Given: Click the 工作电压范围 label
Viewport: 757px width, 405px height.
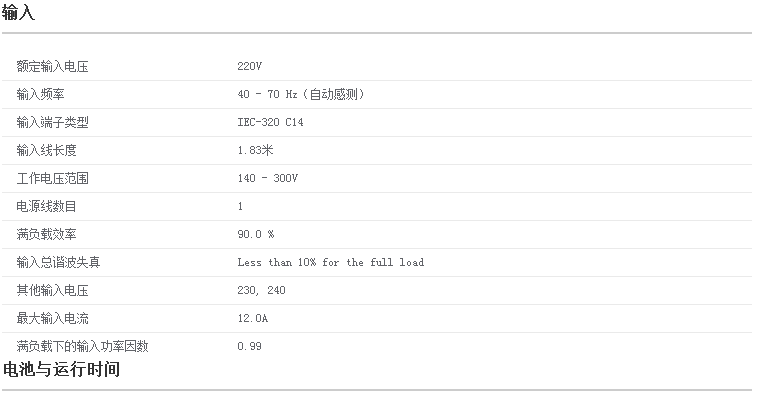Looking at the screenshot, I should [x=52, y=178].
